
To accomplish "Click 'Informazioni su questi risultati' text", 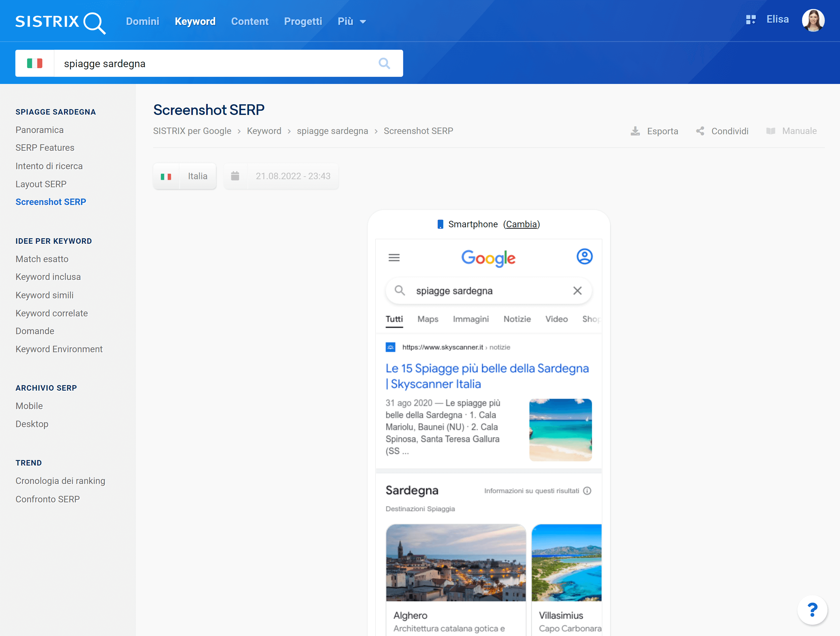I will [532, 491].
